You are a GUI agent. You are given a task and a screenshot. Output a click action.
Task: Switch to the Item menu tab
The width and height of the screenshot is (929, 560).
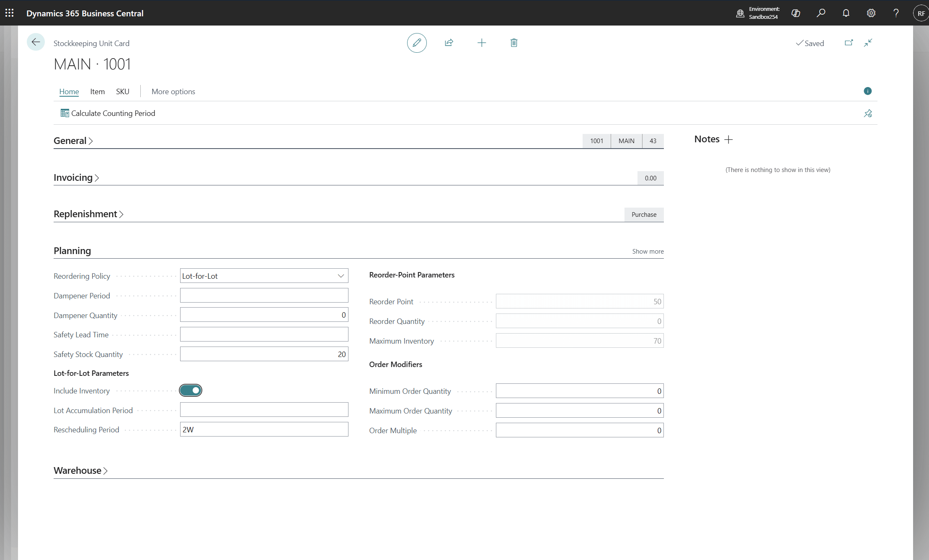coord(98,91)
